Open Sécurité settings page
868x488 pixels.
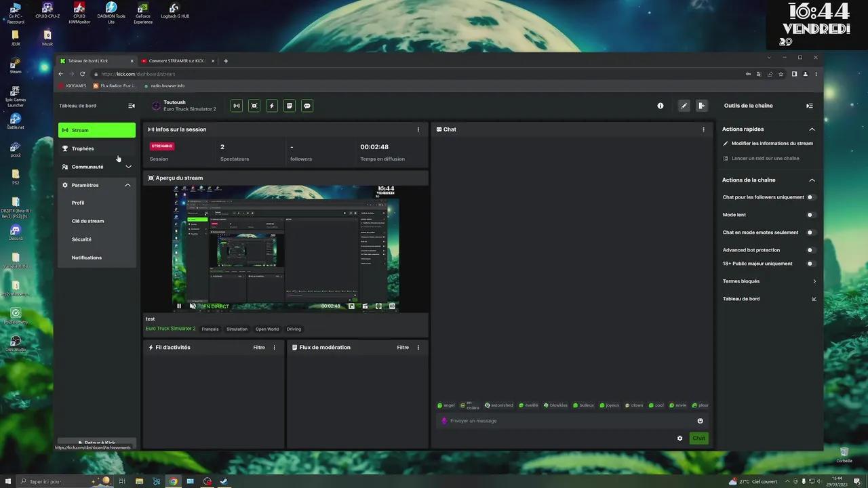(x=81, y=239)
